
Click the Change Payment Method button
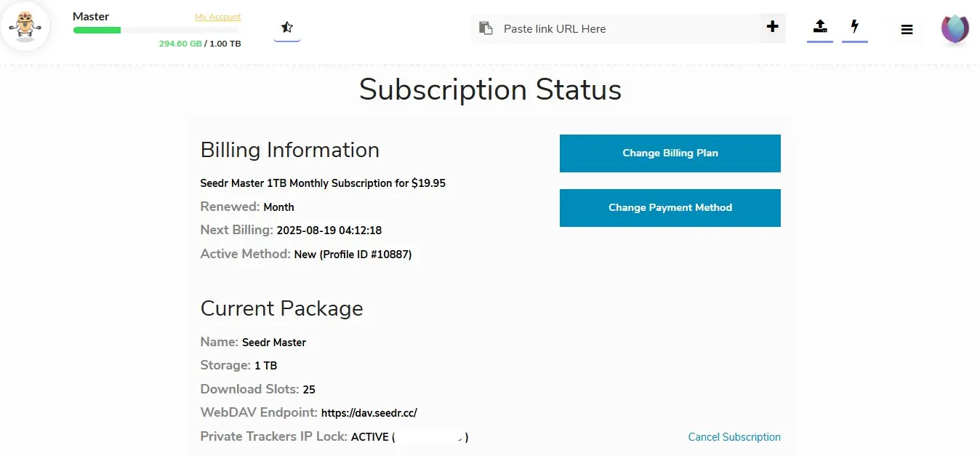(x=670, y=208)
